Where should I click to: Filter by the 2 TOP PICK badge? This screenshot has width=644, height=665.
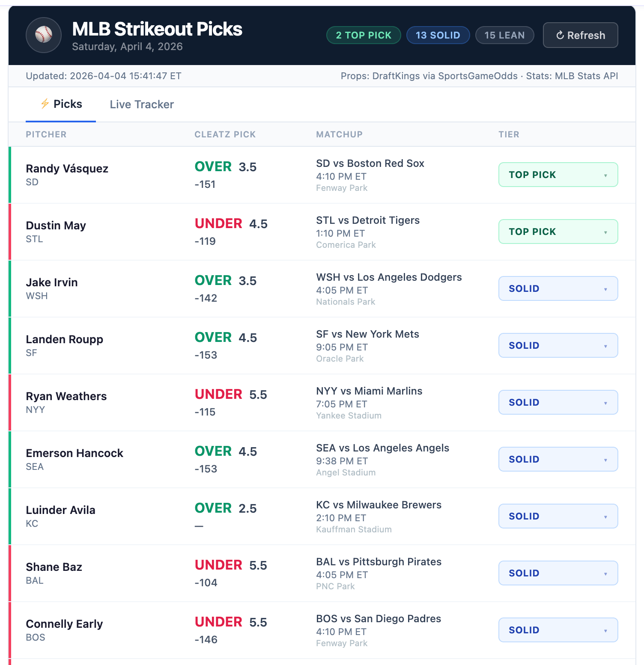tap(364, 35)
